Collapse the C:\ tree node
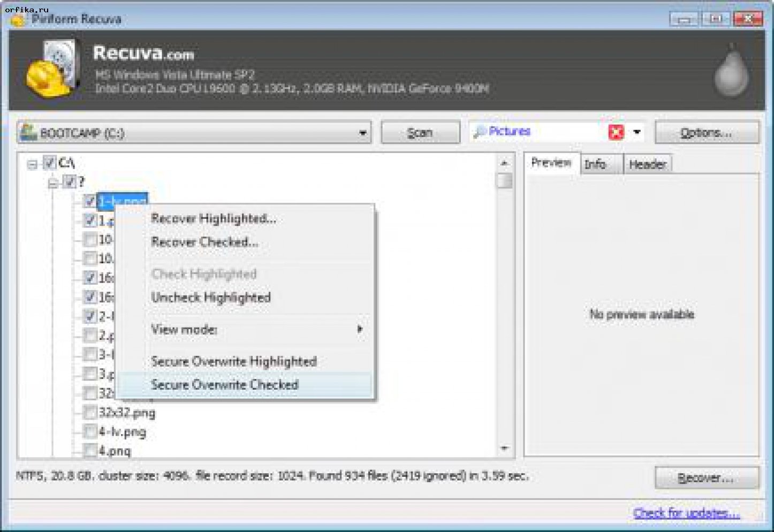The height and width of the screenshot is (532, 774). 33,164
